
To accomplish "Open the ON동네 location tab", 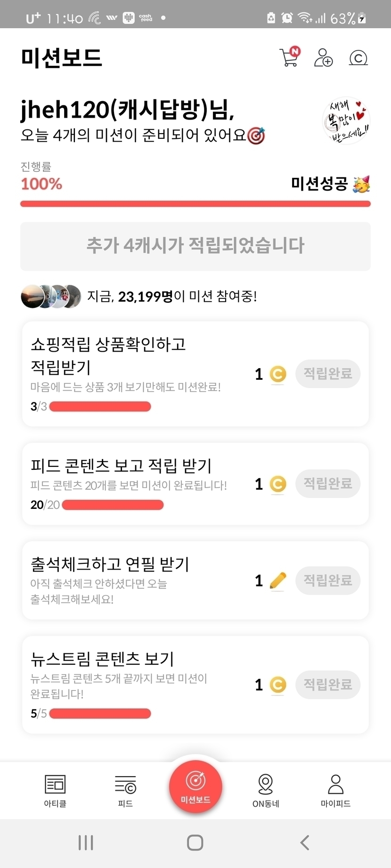I will [x=266, y=790].
